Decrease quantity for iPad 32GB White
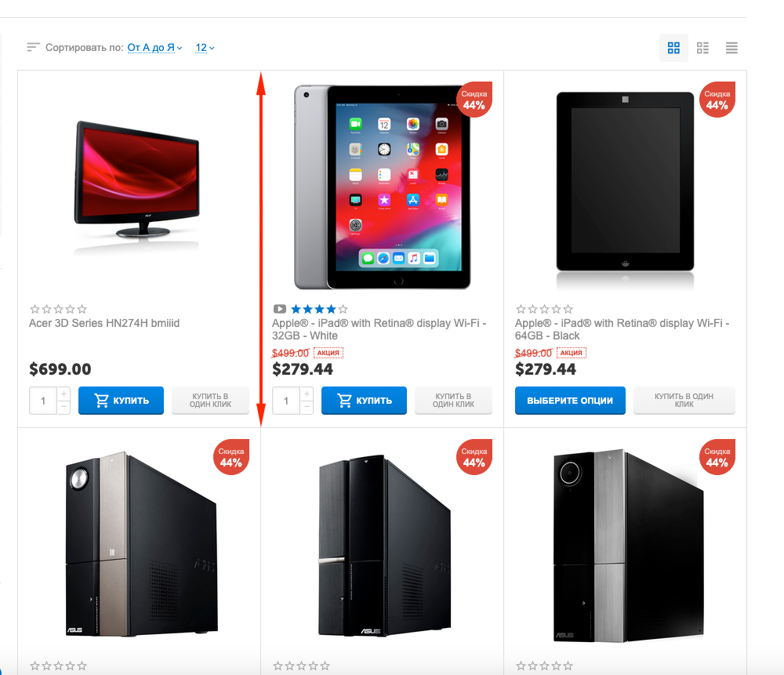This screenshot has width=784, height=675. [x=307, y=407]
